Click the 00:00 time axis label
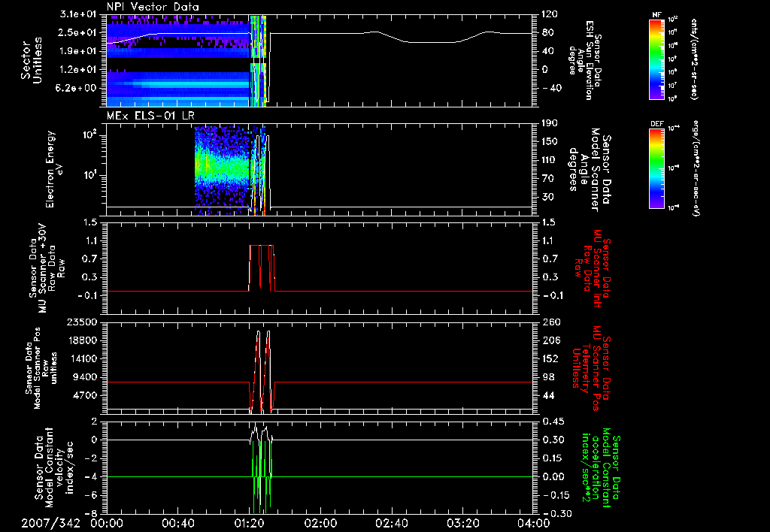Image resolution: width=770 pixels, height=532 pixels. coord(107,523)
